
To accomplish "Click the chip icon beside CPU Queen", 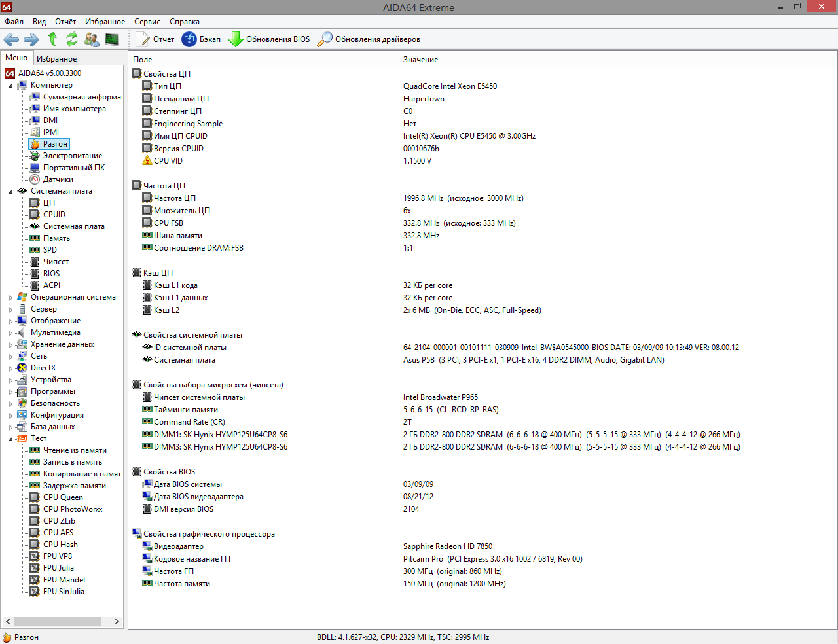I will [x=35, y=497].
